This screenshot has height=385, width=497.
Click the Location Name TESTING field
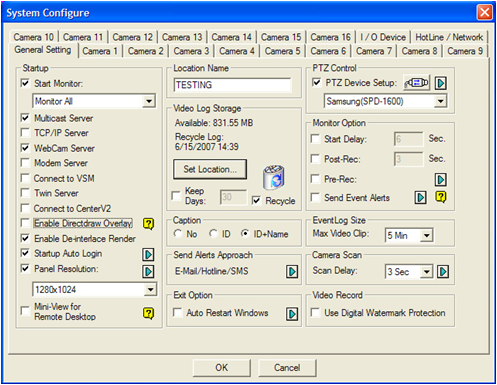pos(232,85)
